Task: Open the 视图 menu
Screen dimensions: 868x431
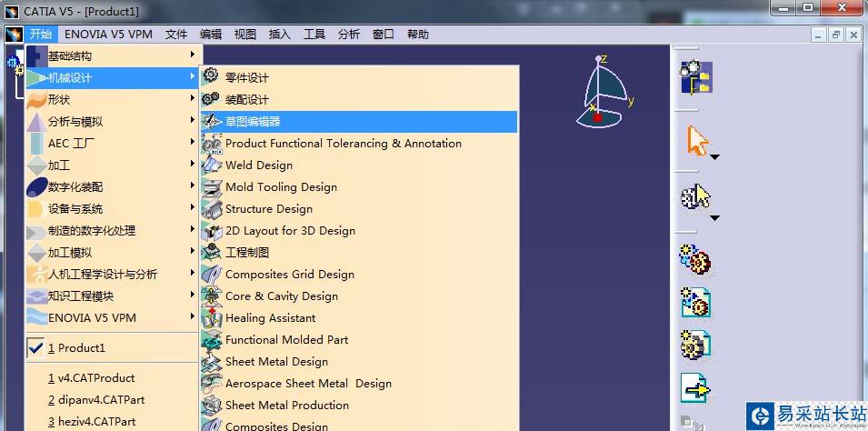Action: [x=245, y=35]
